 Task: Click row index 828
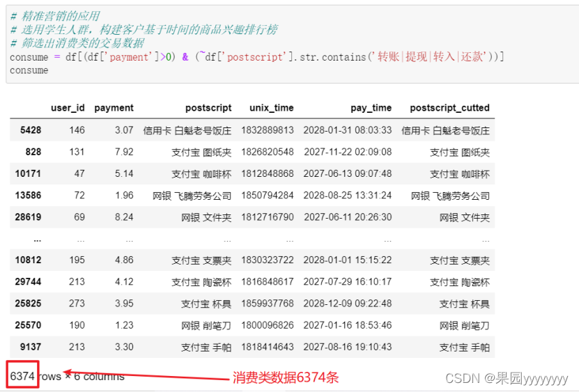(33, 152)
